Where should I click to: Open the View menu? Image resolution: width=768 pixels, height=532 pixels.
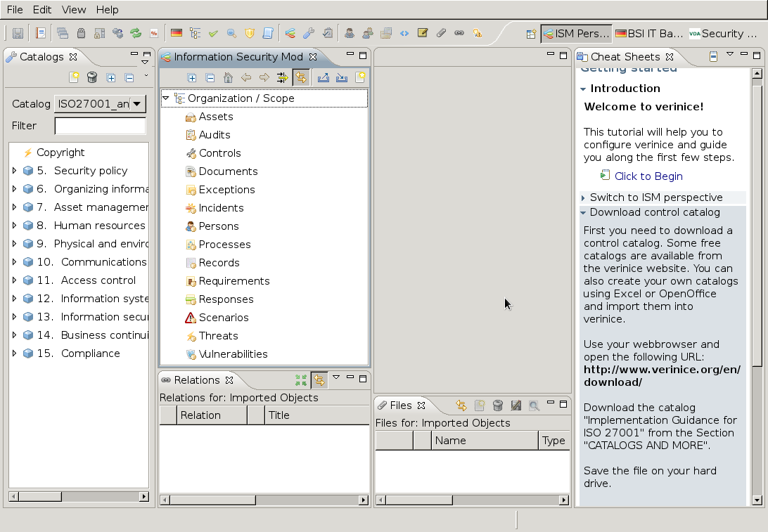point(74,10)
